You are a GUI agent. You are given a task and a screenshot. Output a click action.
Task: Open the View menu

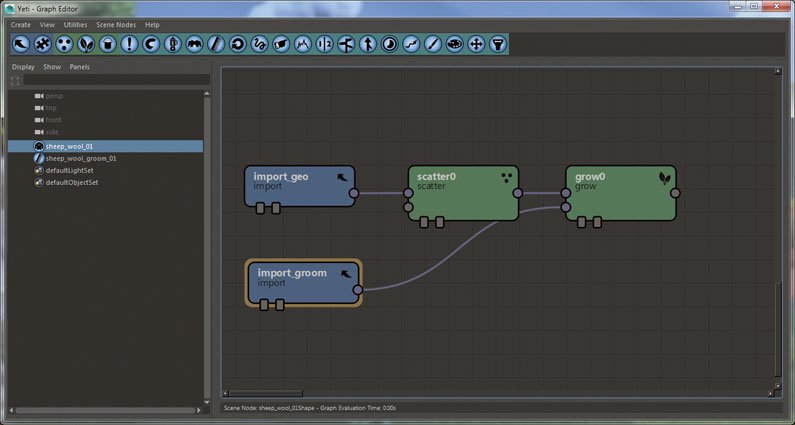47,24
